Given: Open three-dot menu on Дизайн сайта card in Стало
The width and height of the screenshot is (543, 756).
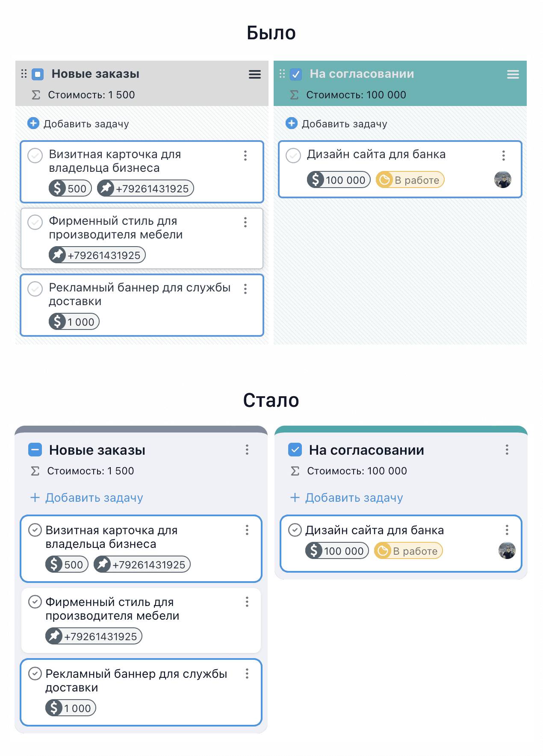Looking at the screenshot, I should pyautogui.click(x=507, y=530).
